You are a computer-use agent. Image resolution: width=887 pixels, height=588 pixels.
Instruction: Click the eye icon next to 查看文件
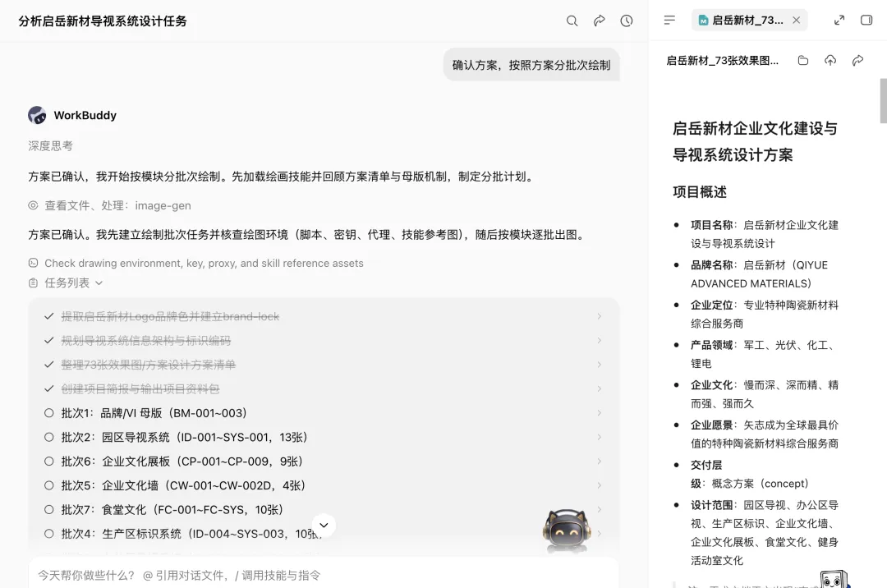pyautogui.click(x=34, y=205)
